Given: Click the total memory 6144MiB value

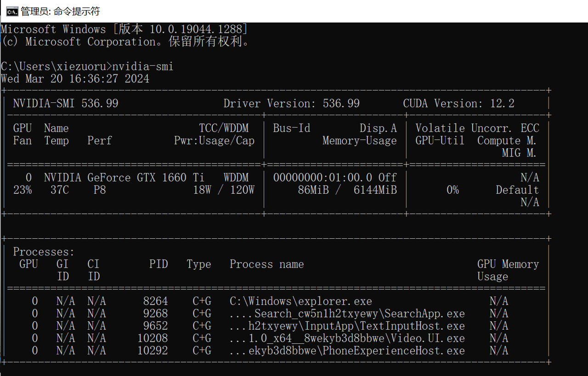Looking at the screenshot, I should point(375,190).
